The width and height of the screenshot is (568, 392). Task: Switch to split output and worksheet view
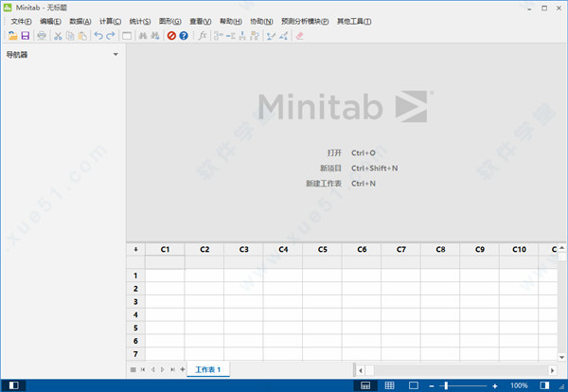pos(365,385)
